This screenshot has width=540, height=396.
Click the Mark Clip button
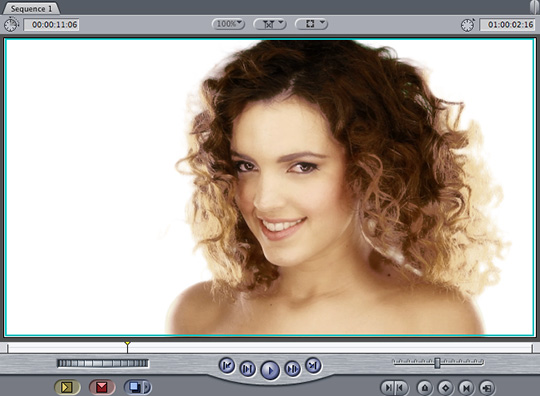466,388
